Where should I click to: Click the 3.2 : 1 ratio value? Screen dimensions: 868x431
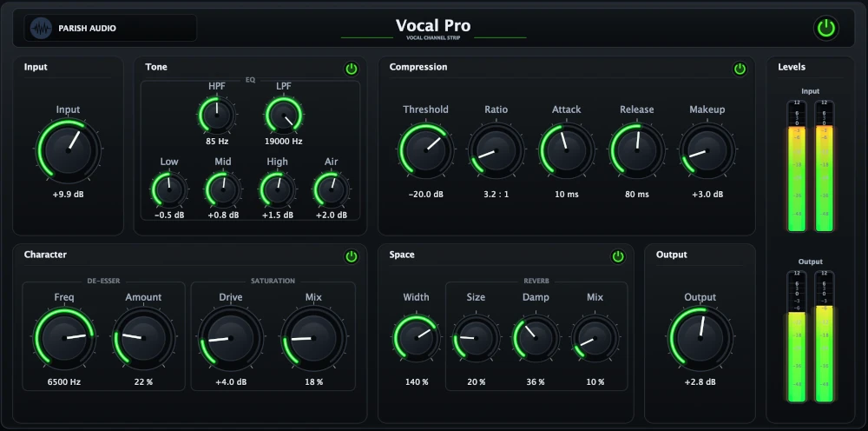tap(496, 195)
